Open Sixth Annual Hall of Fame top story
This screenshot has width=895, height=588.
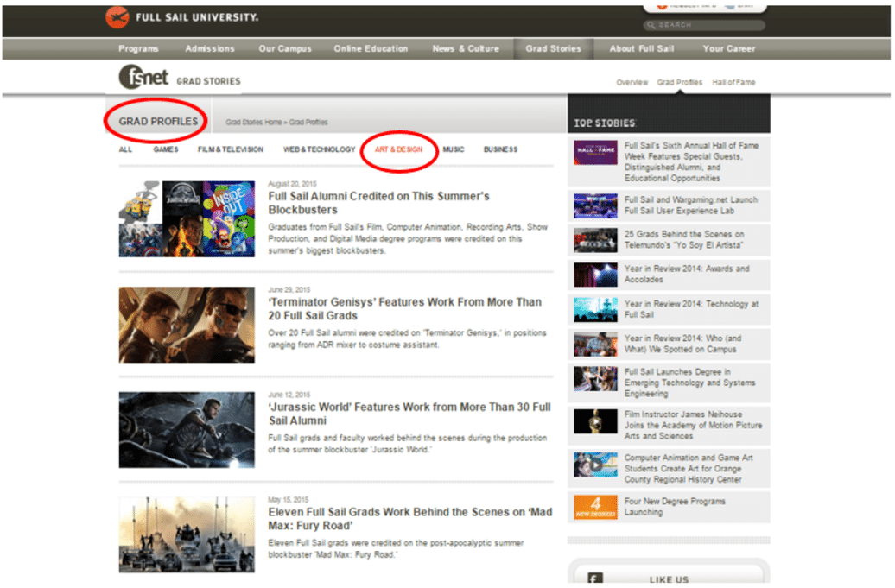pyautogui.click(x=691, y=162)
